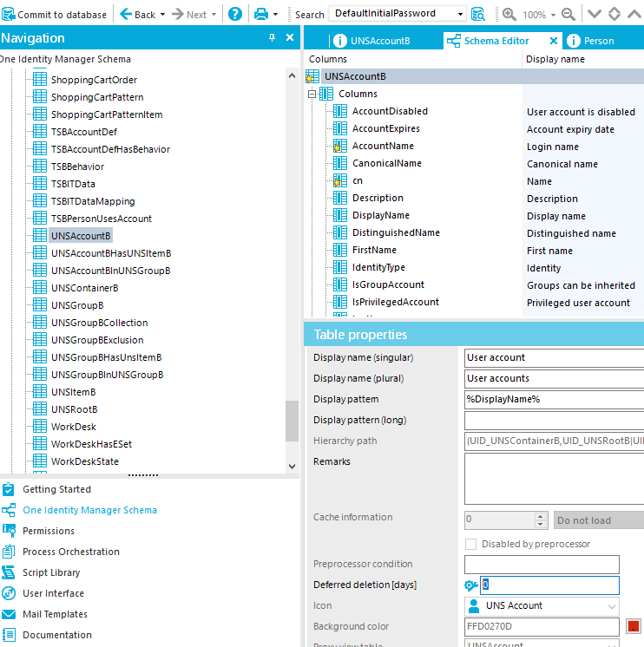The width and height of the screenshot is (644, 647).
Task: Increase Cache information stepper value
Action: 540,516
